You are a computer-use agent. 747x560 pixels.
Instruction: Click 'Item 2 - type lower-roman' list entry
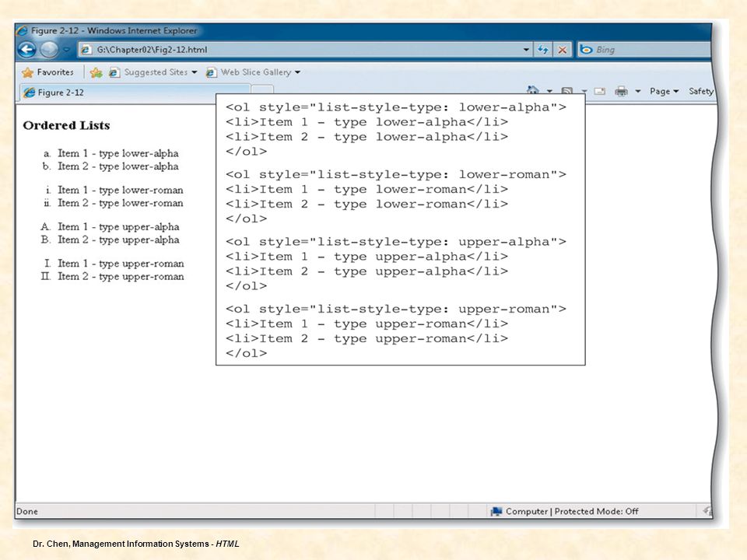(x=121, y=203)
